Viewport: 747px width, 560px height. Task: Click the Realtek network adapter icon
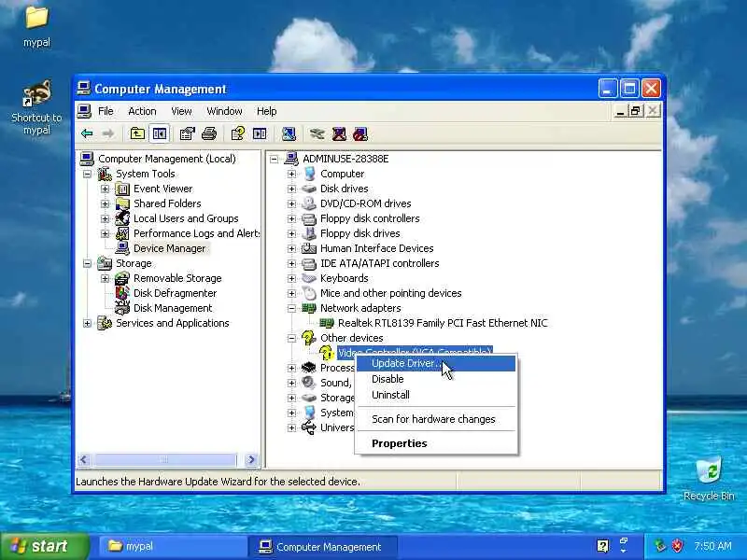(x=327, y=323)
